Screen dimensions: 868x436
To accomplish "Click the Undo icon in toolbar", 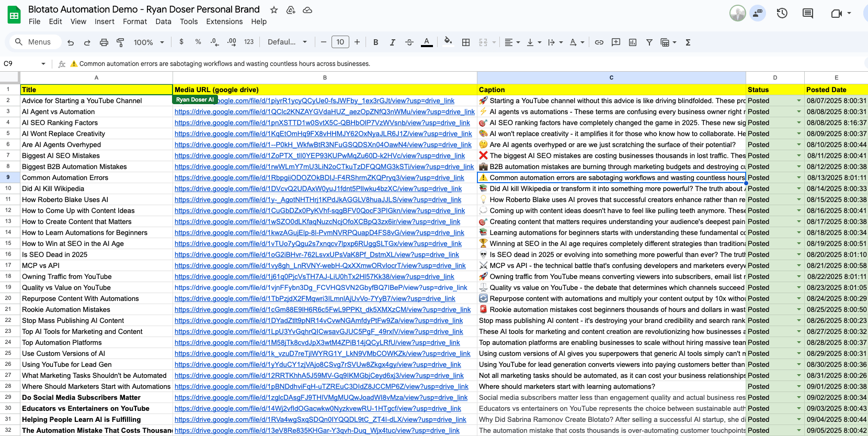I will (71, 42).
